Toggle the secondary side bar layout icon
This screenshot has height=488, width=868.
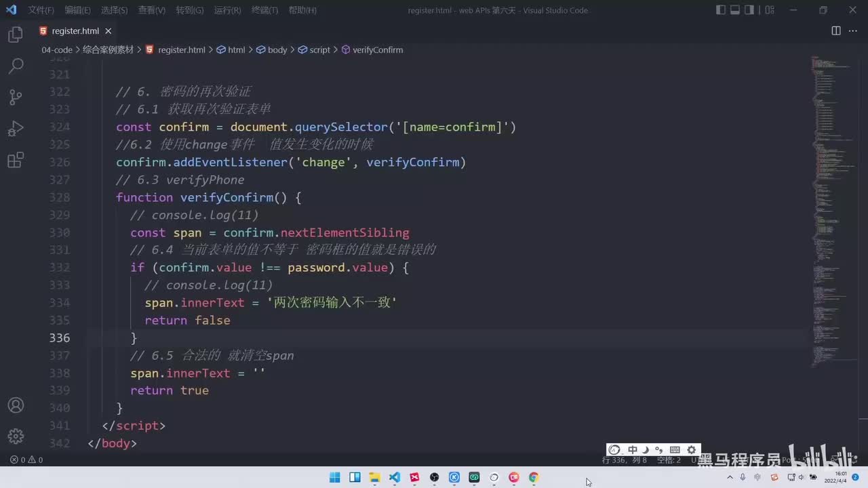pyautogui.click(x=749, y=10)
